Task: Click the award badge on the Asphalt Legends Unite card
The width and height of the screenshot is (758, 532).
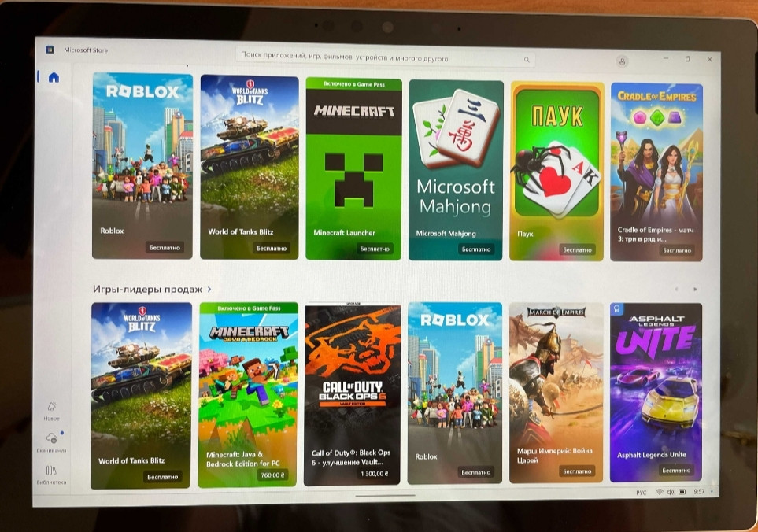Action: point(618,310)
